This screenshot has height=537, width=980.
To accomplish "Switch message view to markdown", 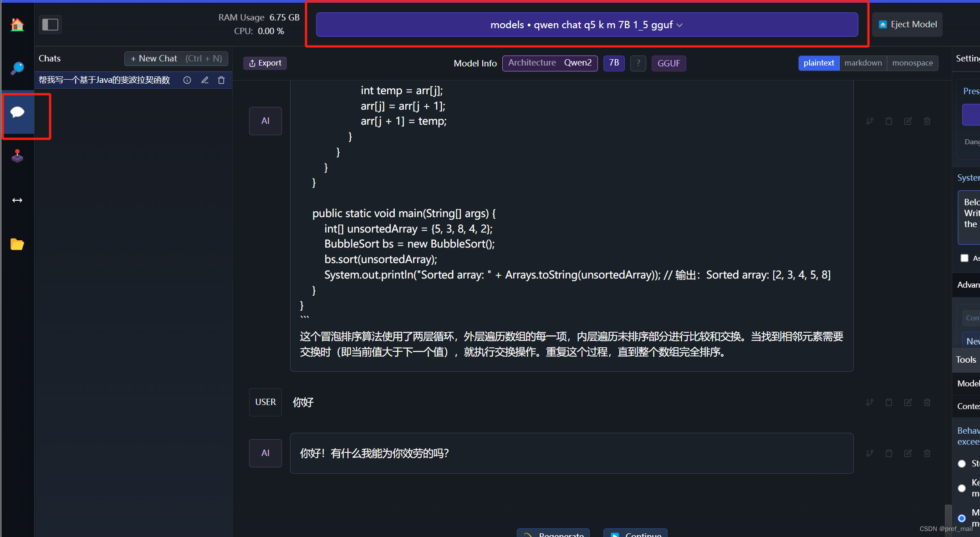I will click(863, 63).
